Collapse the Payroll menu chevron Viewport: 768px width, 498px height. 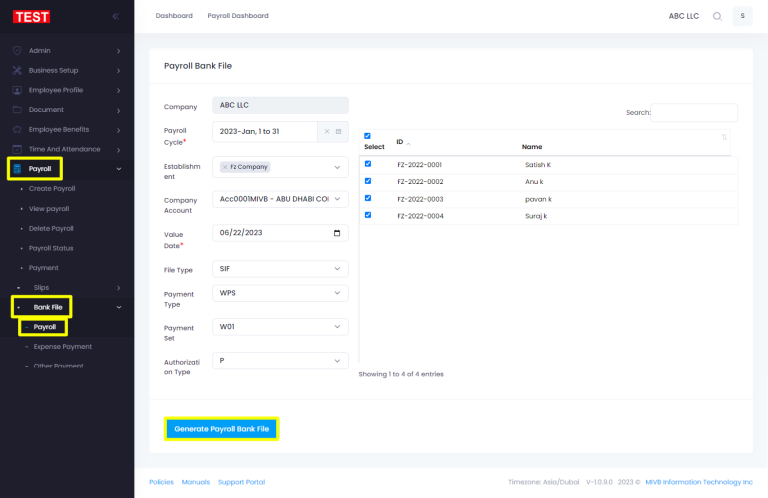pos(119,169)
